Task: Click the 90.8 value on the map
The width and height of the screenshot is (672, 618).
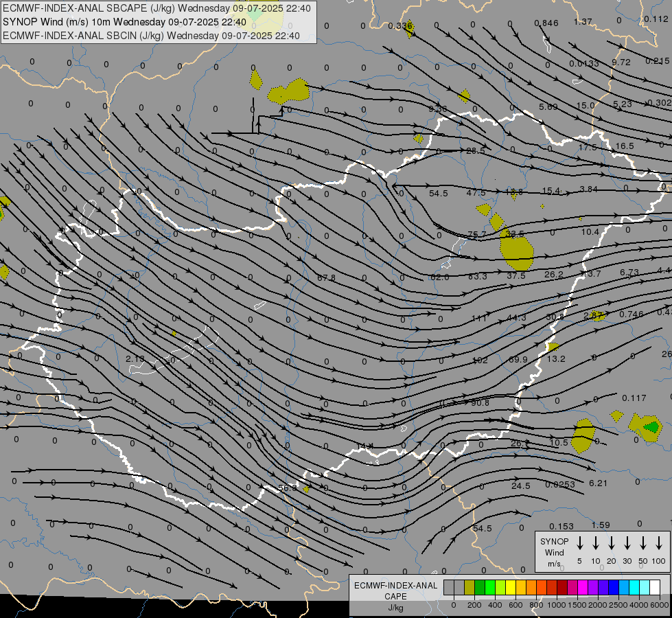Action: (x=480, y=402)
